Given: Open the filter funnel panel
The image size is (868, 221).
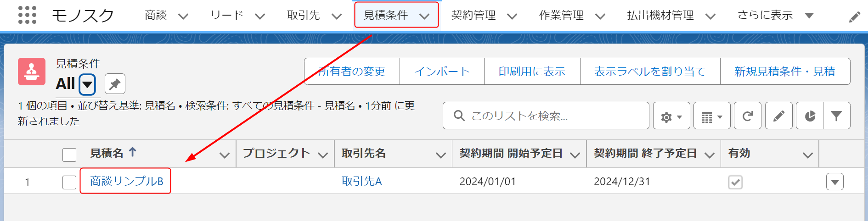Looking at the screenshot, I should pos(836,116).
